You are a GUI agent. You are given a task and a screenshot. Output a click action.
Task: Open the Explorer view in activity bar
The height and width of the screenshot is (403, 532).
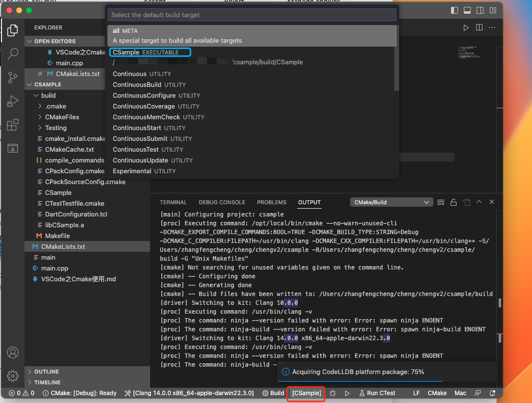(x=13, y=30)
